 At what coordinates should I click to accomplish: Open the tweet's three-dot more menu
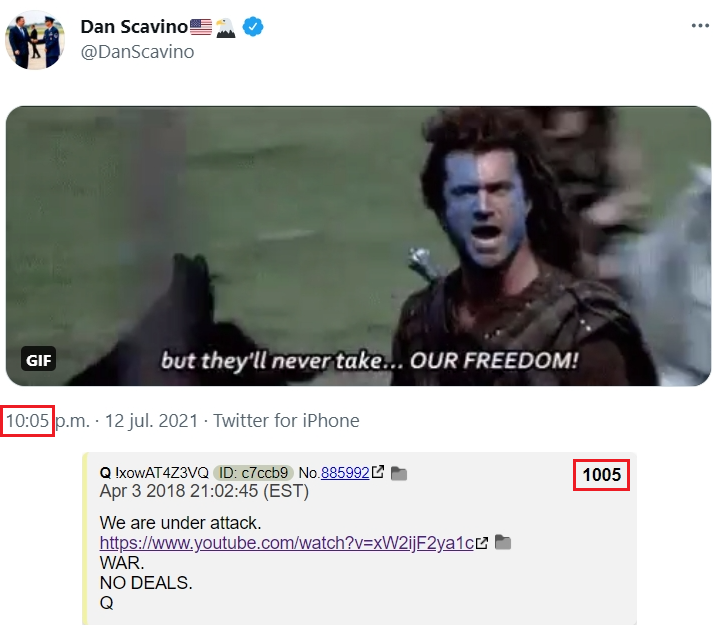pos(700,26)
